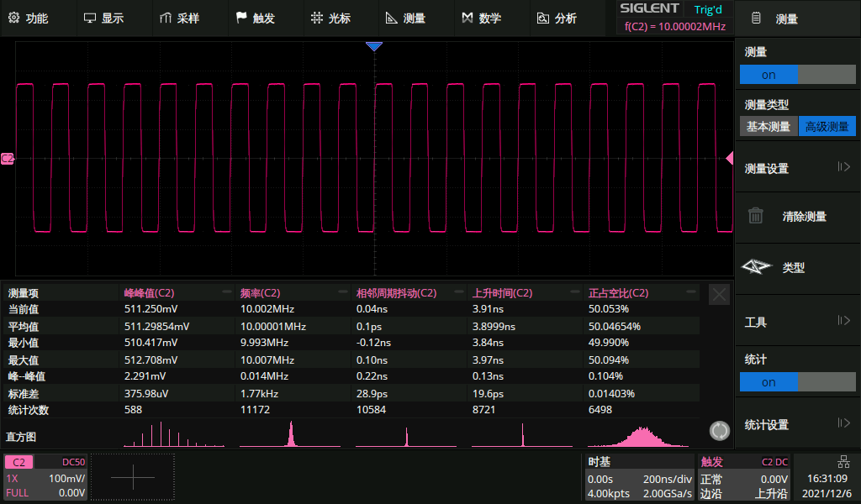Click the circular reset statistics icon
Viewport: 861px width, 504px height.
(719, 431)
